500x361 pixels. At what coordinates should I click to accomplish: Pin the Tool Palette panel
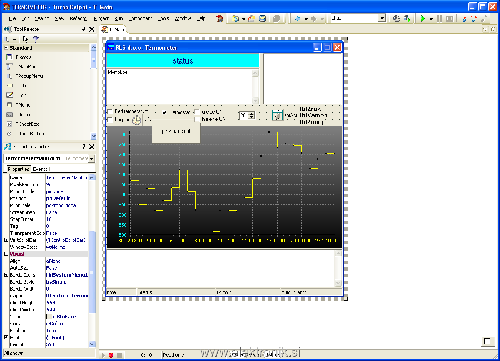tap(84, 29)
